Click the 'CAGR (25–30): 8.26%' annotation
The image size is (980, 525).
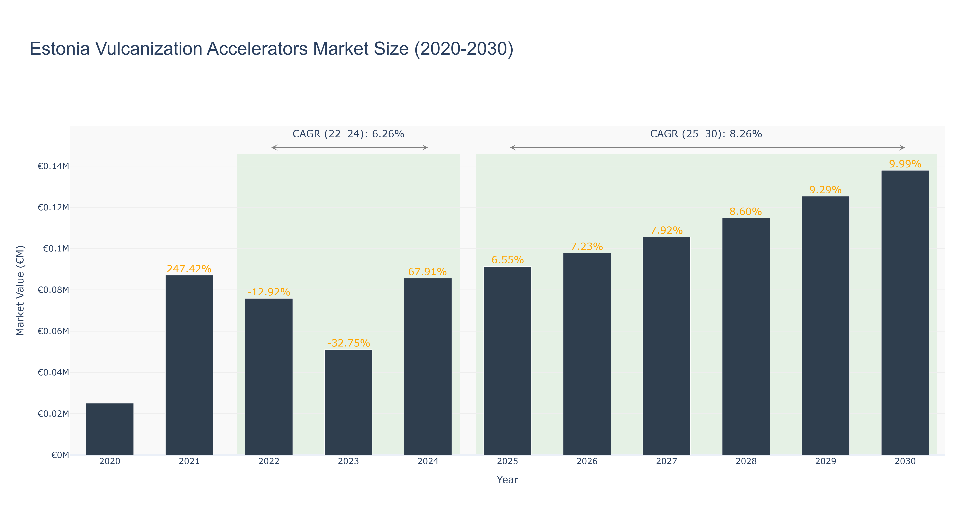706,134
